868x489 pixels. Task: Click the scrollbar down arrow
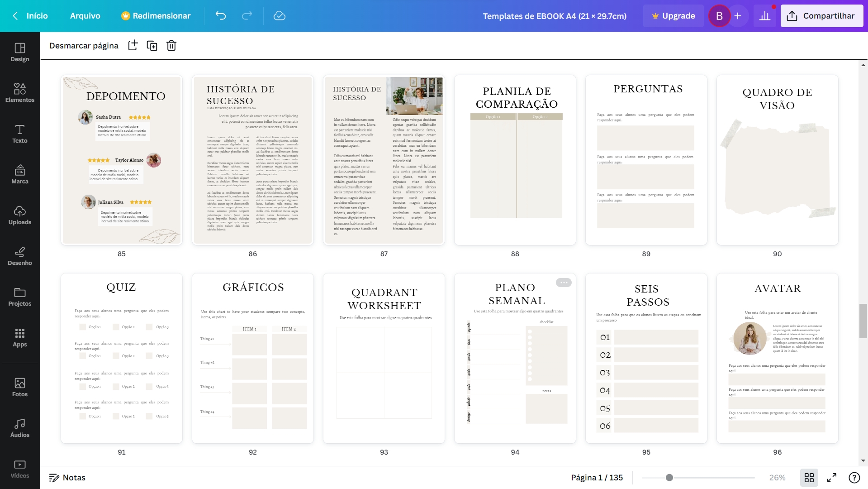[863, 461]
